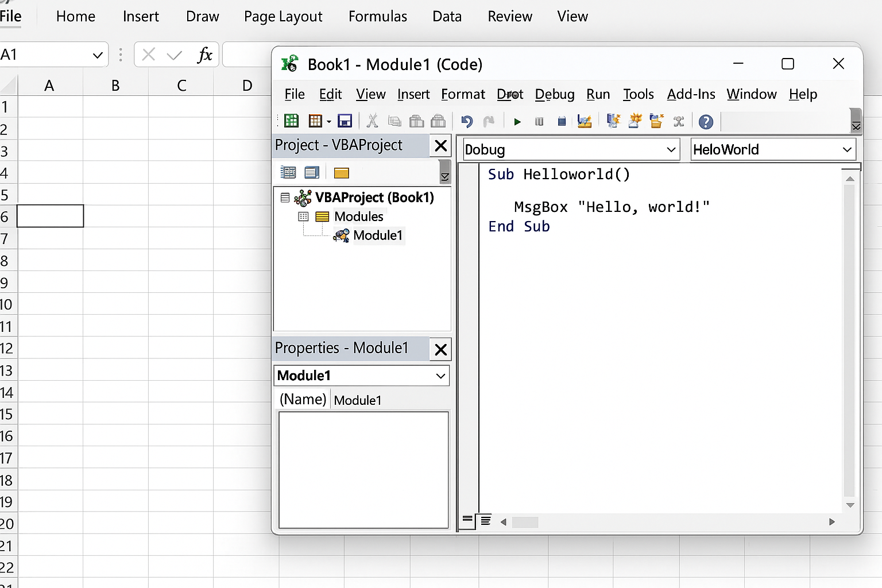Open the Module1 object dropdown in Properties
Image resolution: width=882 pixels, height=588 pixels.
coord(440,376)
